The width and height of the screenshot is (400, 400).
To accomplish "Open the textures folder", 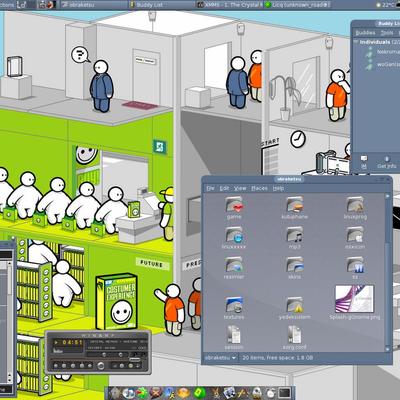I will [x=234, y=308].
